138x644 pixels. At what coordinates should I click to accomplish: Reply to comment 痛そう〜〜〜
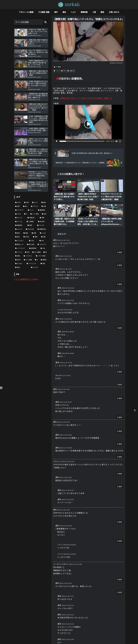pos(120,252)
